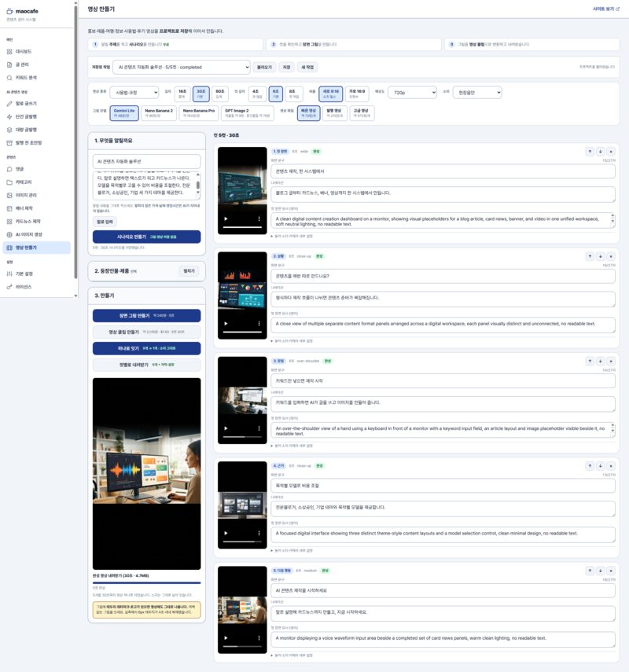Image resolution: width=629 pixels, height=672 pixels.
Task: Choose the Nano Banana 2 image model
Action: coord(159,112)
